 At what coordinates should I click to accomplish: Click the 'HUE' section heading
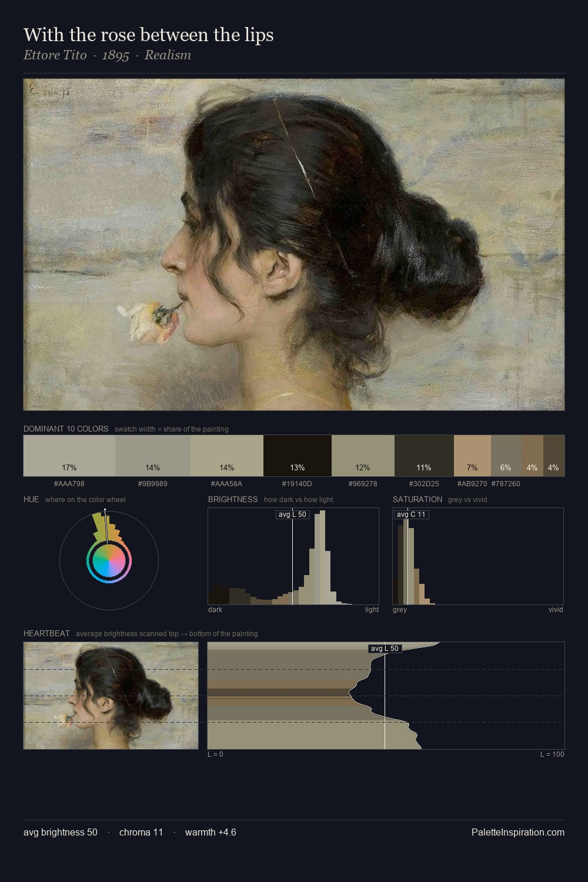pyautogui.click(x=31, y=499)
